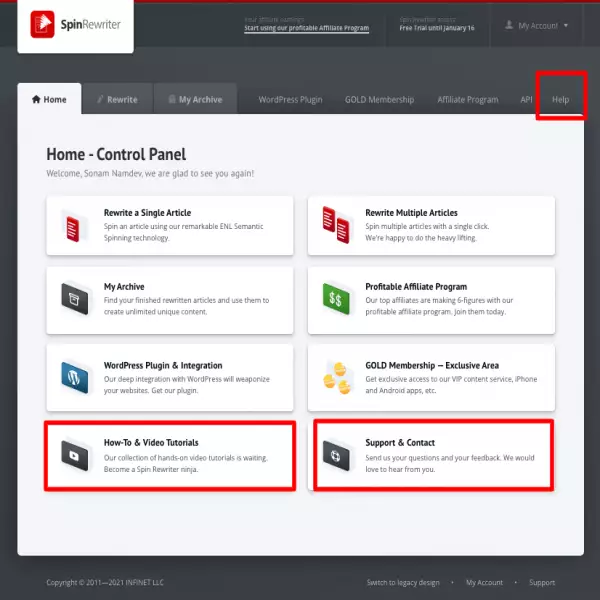Click the video play icon for Video Tutorials
600x600 pixels.
(75, 455)
